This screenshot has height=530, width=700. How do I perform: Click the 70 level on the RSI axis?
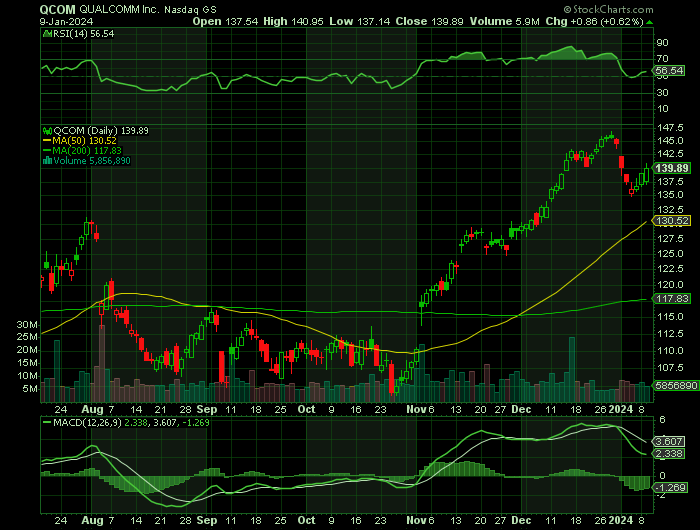pos(662,58)
